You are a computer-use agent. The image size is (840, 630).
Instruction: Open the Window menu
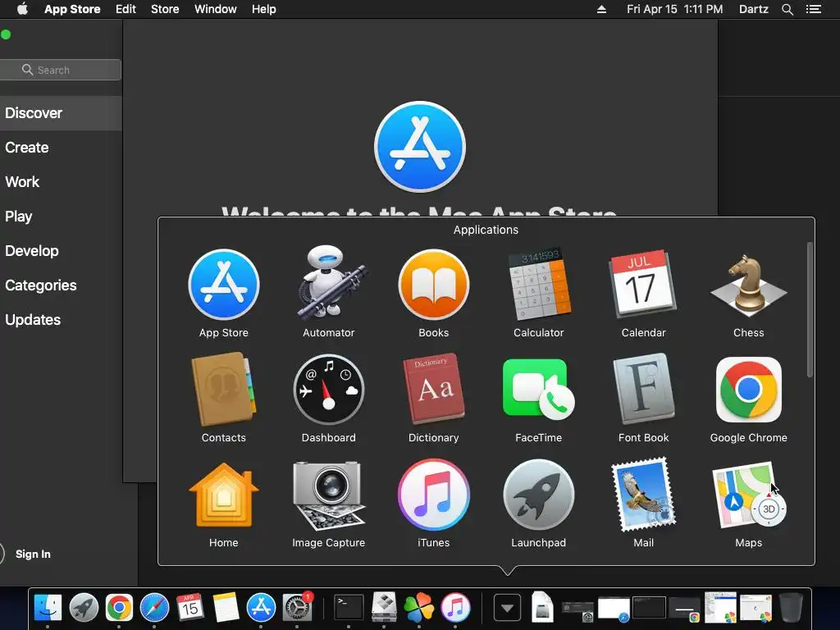click(216, 9)
